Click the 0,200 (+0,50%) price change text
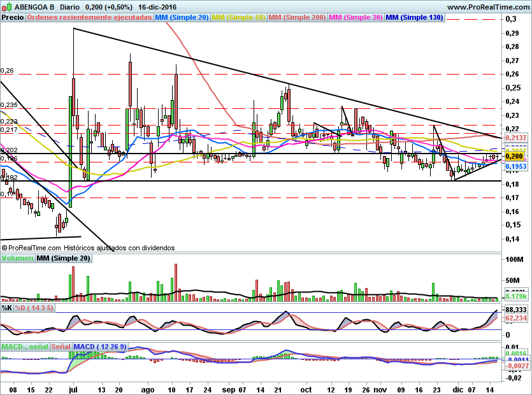The width and height of the screenshot is (532, 395). 108,7
